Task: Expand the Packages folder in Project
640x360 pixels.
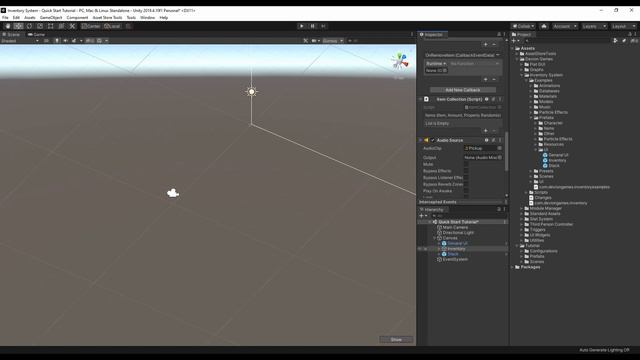Action: (513, 267)
